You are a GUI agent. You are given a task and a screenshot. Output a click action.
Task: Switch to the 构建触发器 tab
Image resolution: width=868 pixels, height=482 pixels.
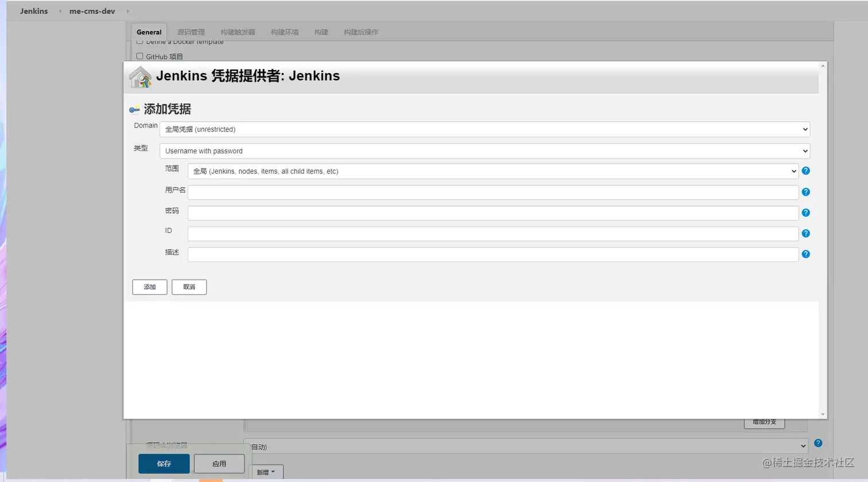tap(238, 32)
